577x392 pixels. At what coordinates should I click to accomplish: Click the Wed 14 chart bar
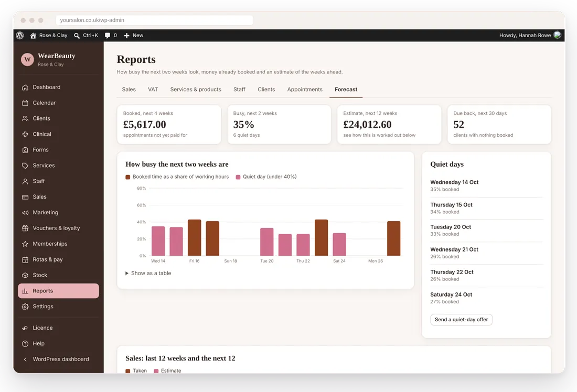click(158, 241)
